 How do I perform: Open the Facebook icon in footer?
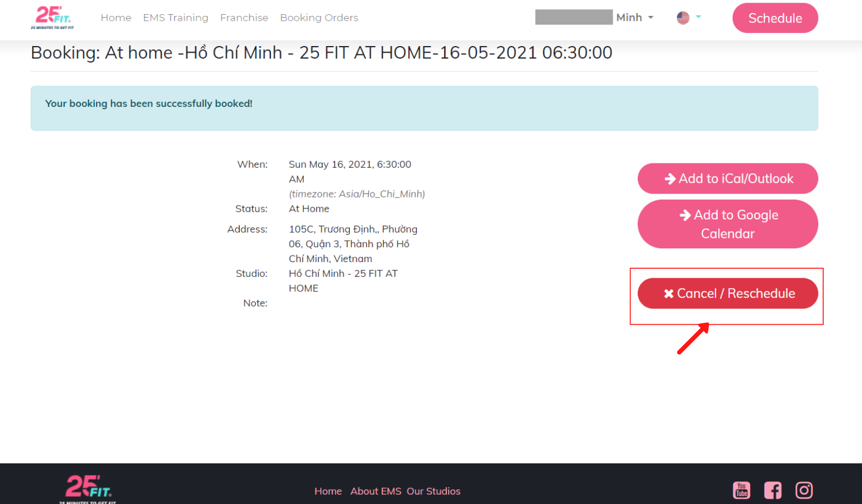pyautogui.click(x=773, y=490)
